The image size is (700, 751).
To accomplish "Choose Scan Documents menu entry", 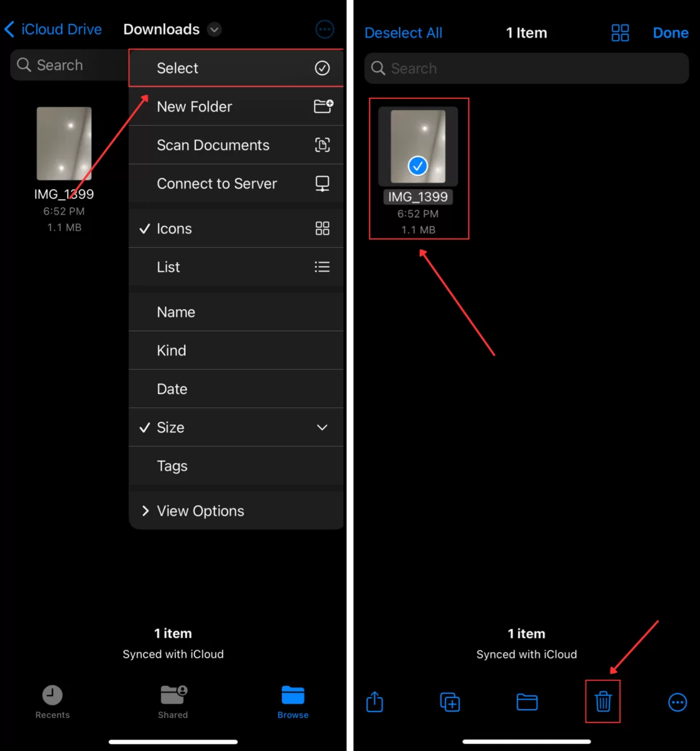I will tap(236, 145).
